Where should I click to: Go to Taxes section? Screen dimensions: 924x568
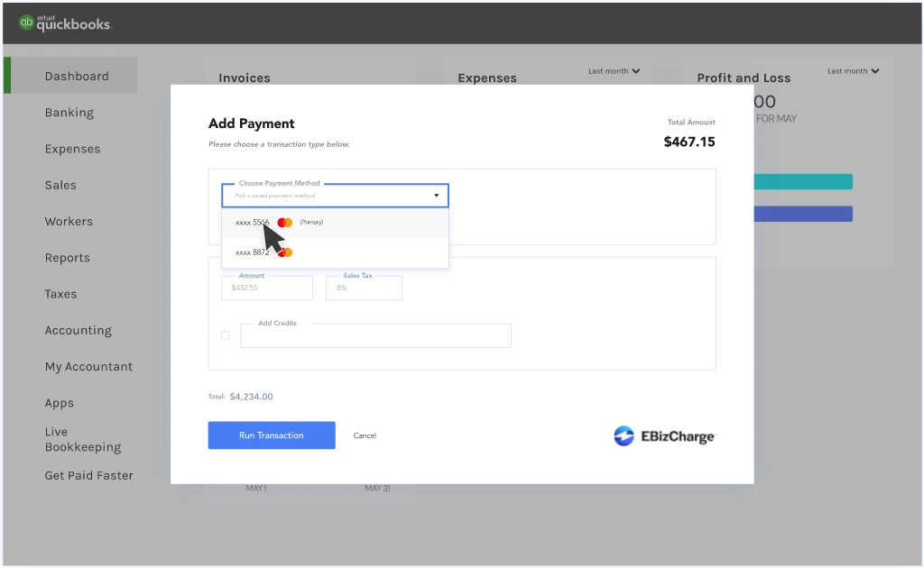pyautogui.click(x=60, y=294)
